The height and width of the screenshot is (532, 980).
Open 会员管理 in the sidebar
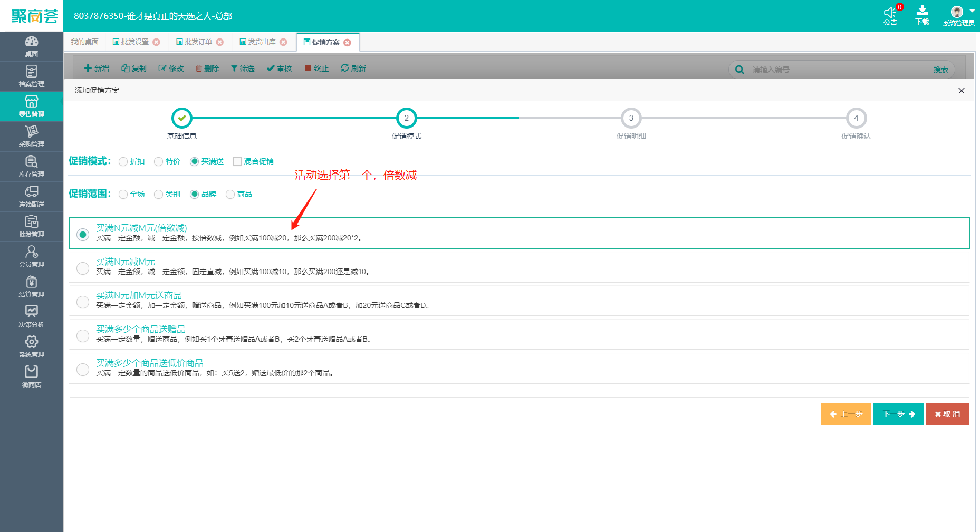(32, 257)
